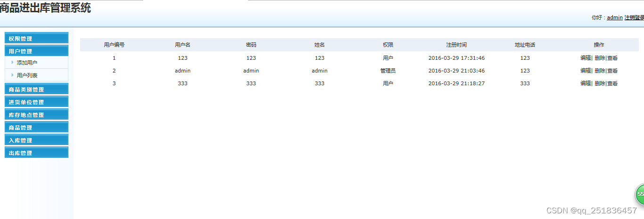The height and width of the screenshot is (219, 644).
Task: Open the 用户列表 page
Action: coord(27,75)
